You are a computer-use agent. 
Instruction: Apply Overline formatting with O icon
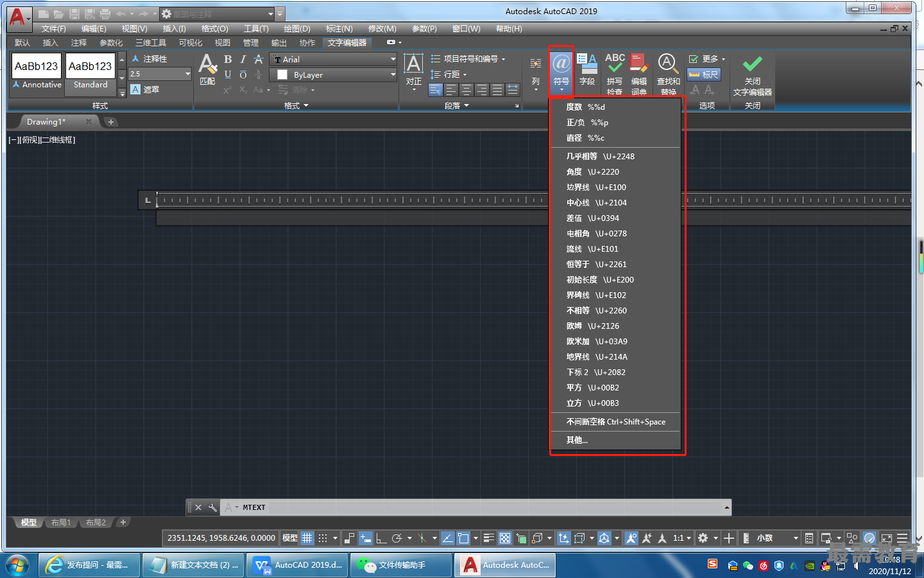(243, 74)
